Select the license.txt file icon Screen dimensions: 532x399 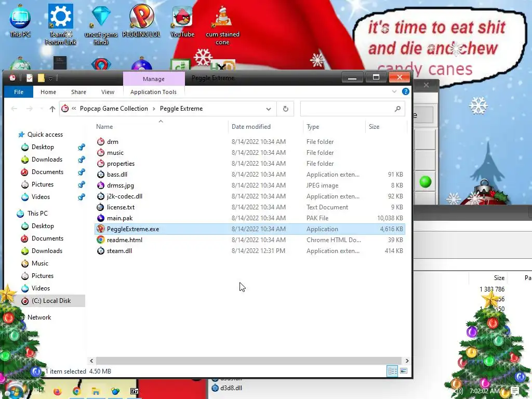[101, 207]
